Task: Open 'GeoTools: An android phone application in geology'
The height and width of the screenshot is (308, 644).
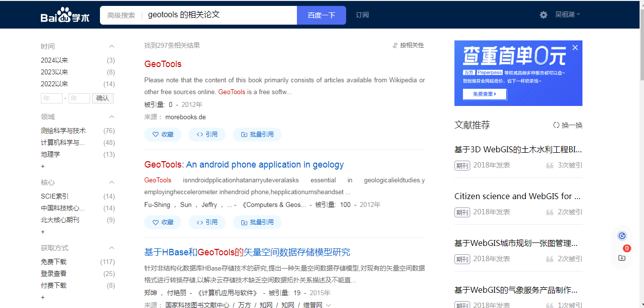Action: [x=244, y=165]
